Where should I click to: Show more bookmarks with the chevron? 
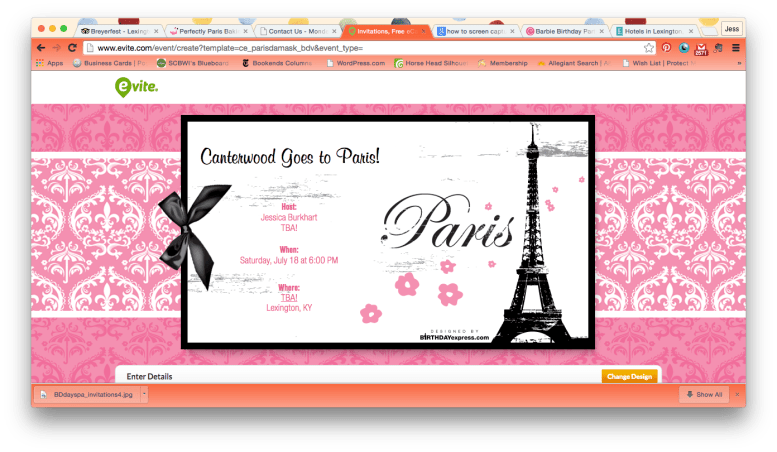[x=739, y=63]
